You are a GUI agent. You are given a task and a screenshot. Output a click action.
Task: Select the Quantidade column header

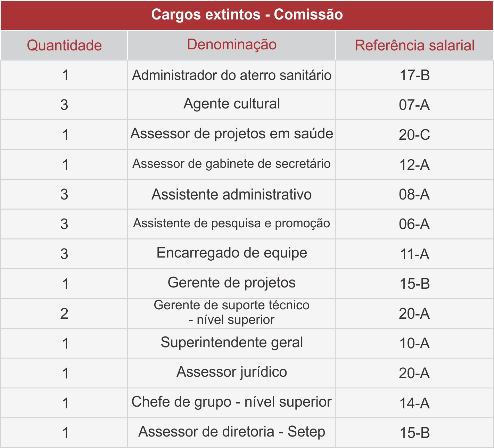[64, 46]
